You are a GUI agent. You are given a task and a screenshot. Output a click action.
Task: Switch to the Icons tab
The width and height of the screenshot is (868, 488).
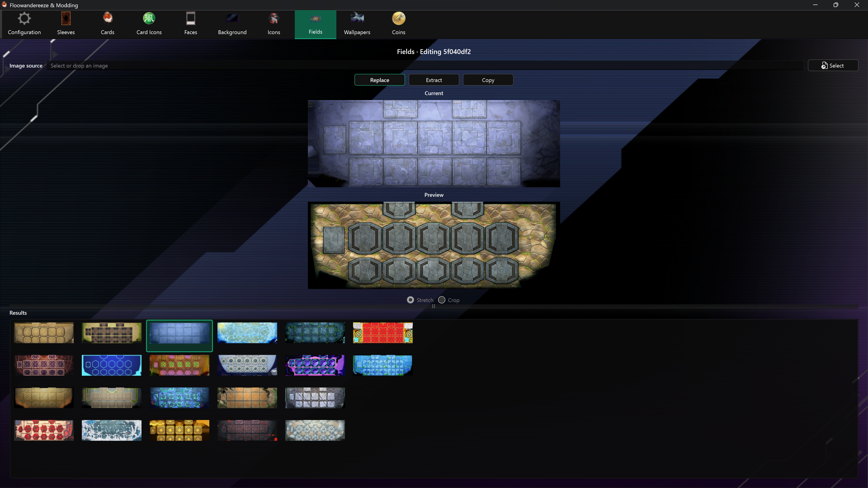[x=274, y=24]
